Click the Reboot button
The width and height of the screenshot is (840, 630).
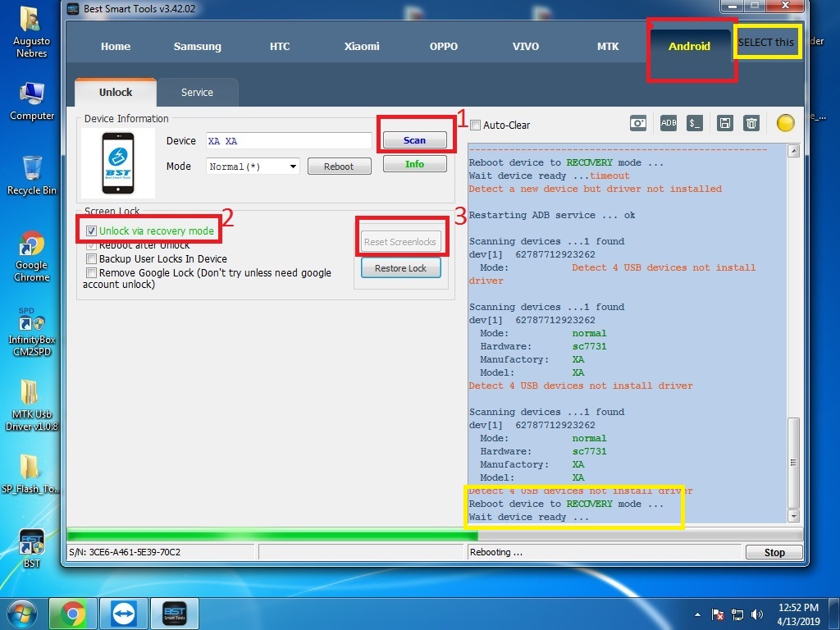point(339,167)
